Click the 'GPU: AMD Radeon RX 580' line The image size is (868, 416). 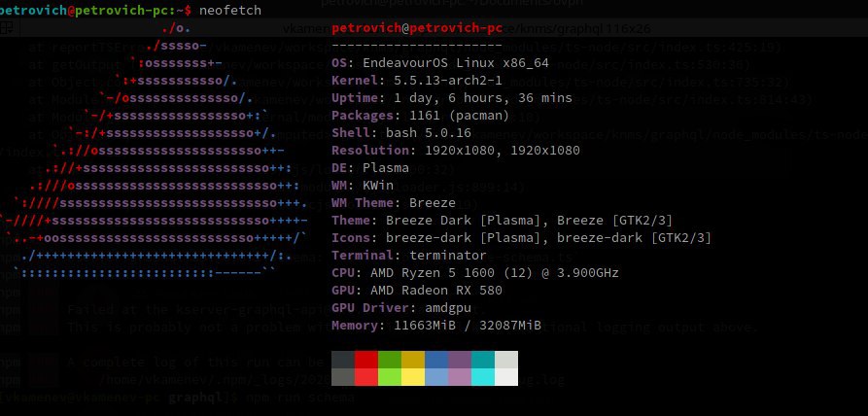click(x=417, y=291)
